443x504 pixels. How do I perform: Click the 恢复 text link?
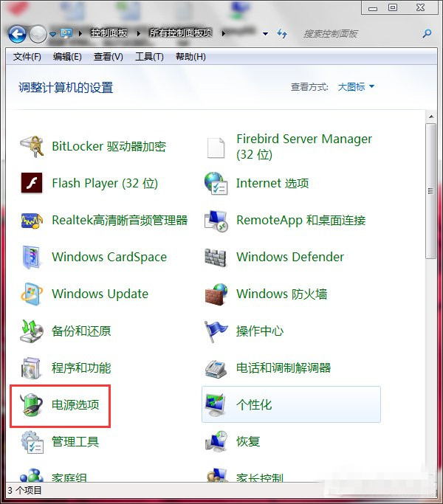248,441
